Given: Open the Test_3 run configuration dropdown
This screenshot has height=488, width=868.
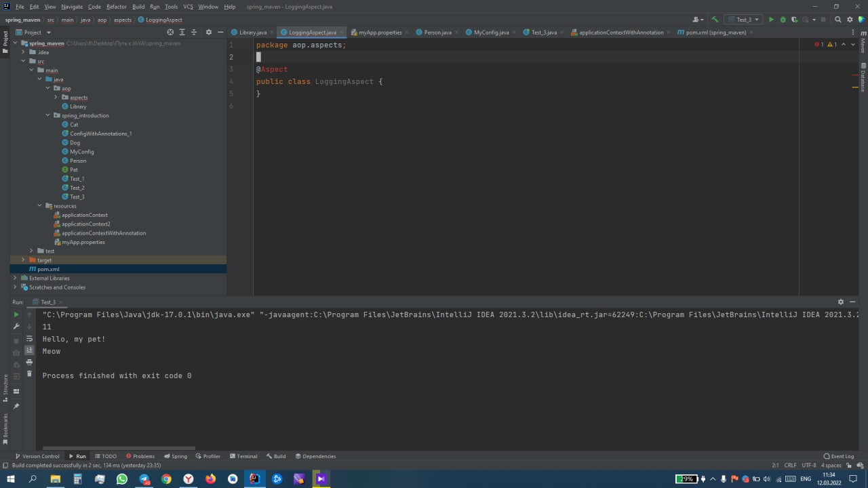Looking at the screenshot, I should pos(743,20).
